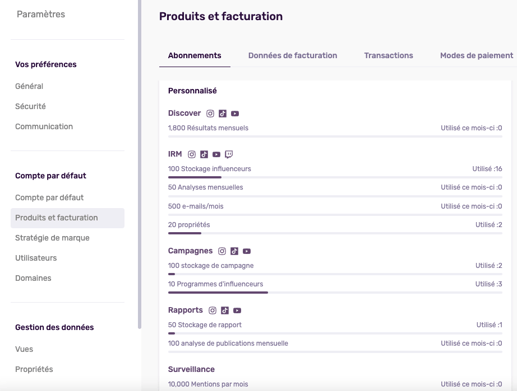
Task: Click the Twitch icon beside IRM
Action: 229,154
